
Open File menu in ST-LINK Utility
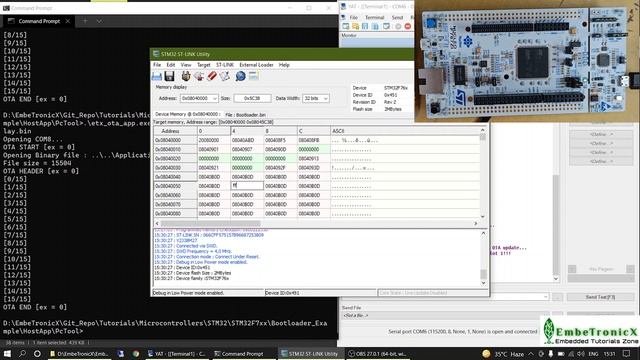pos(157,65)
